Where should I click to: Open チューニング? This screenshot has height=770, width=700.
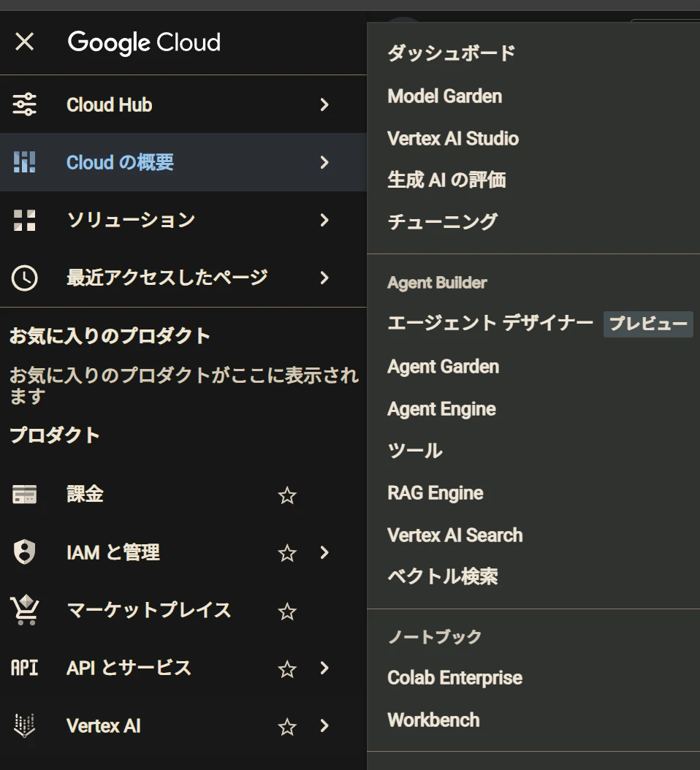click(443, 222)
